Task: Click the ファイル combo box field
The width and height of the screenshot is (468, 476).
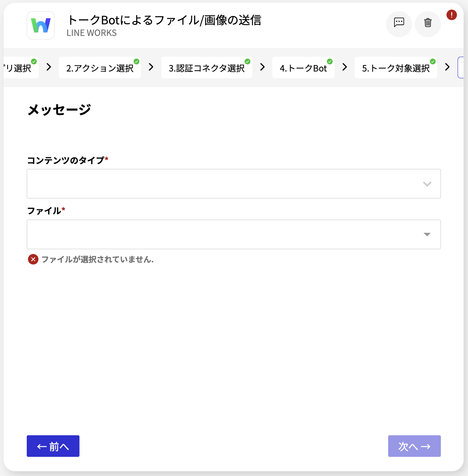Action: click(x=234, y=234)
